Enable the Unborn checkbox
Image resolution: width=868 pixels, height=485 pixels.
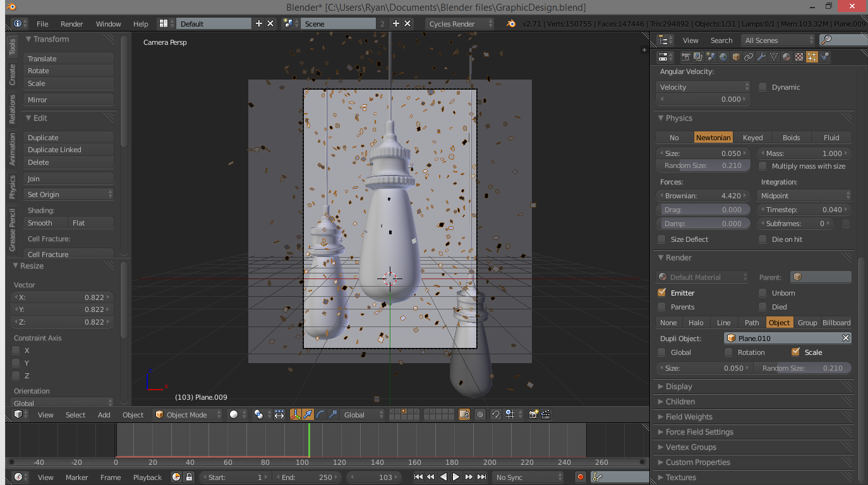(x=763, y=293)
